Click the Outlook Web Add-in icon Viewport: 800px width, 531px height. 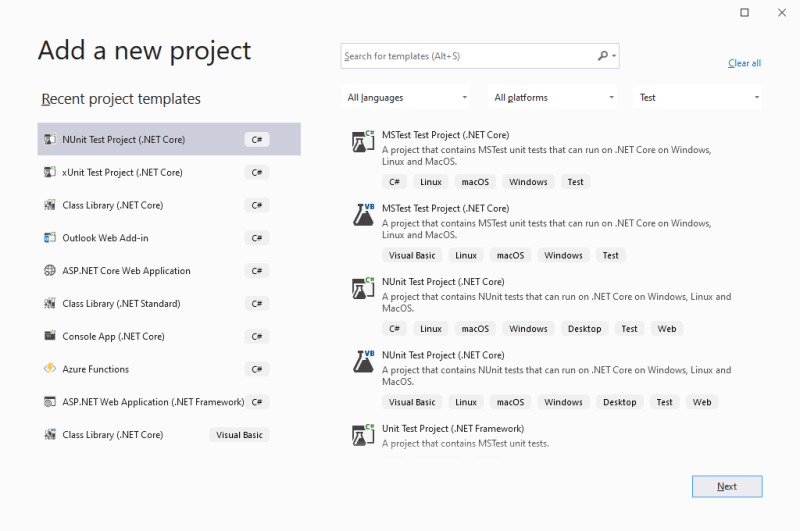coord(49,238)
